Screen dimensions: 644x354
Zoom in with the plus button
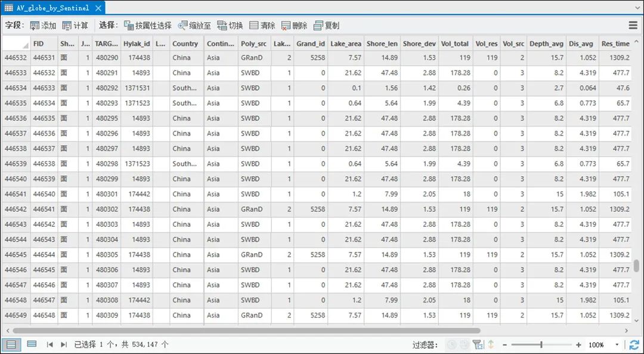click(578, 345)
